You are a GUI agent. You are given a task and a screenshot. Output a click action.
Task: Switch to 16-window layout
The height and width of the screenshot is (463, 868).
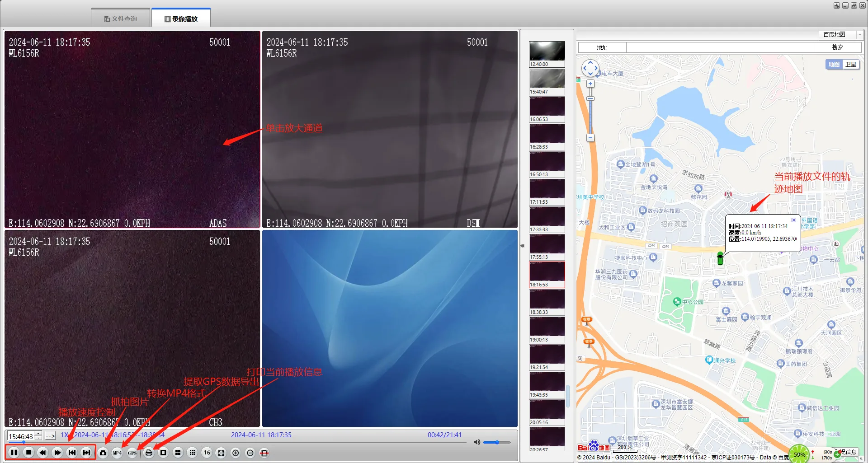[207, 453]
